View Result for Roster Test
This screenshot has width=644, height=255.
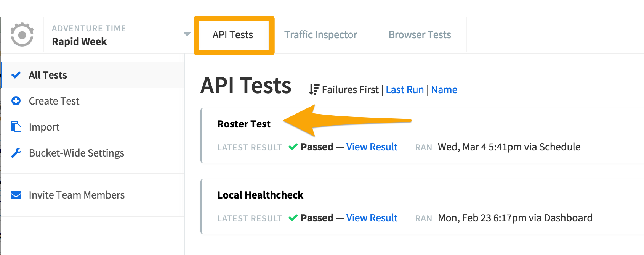point(372,147)
